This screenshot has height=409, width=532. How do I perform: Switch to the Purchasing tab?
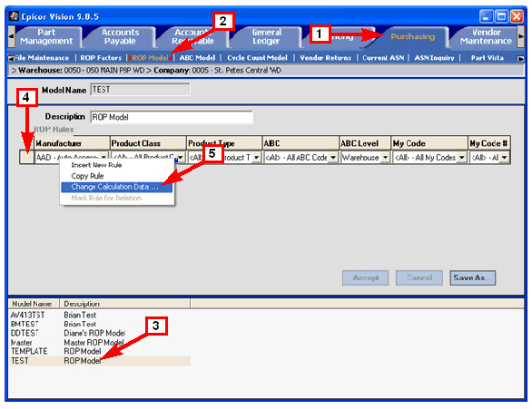pyautogui.click(x=412, y=36)
